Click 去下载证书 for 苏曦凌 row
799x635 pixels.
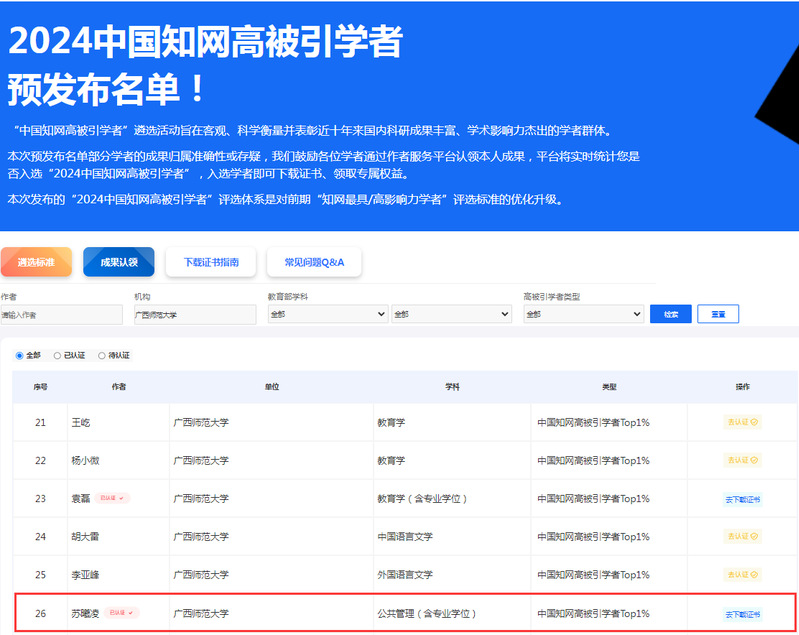tap(742, 614)
